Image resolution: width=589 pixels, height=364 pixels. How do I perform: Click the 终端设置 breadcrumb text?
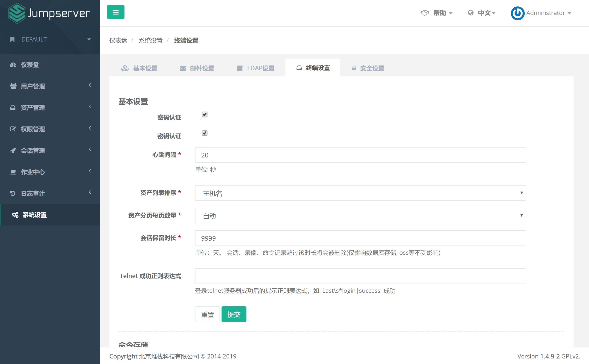[186, 40]
